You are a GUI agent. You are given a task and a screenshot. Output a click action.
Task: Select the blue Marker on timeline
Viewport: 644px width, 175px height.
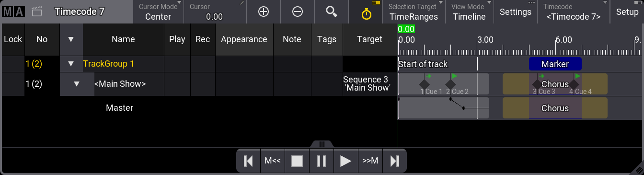pyautogui.click(x=555, y=64)
